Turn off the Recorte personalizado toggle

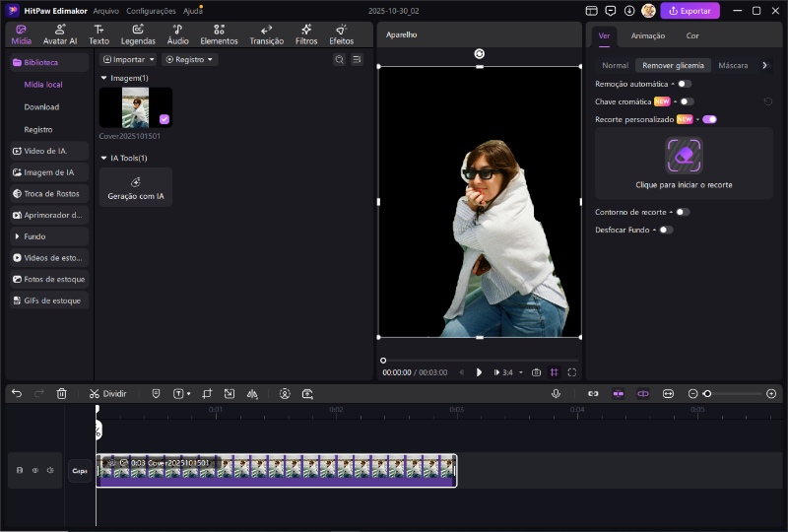point(709,119)
